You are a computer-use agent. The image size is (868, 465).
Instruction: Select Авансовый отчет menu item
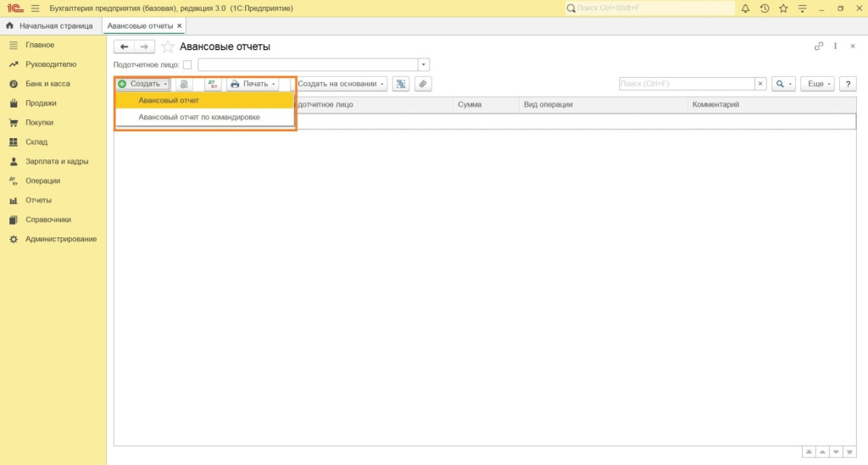point(169,101)
